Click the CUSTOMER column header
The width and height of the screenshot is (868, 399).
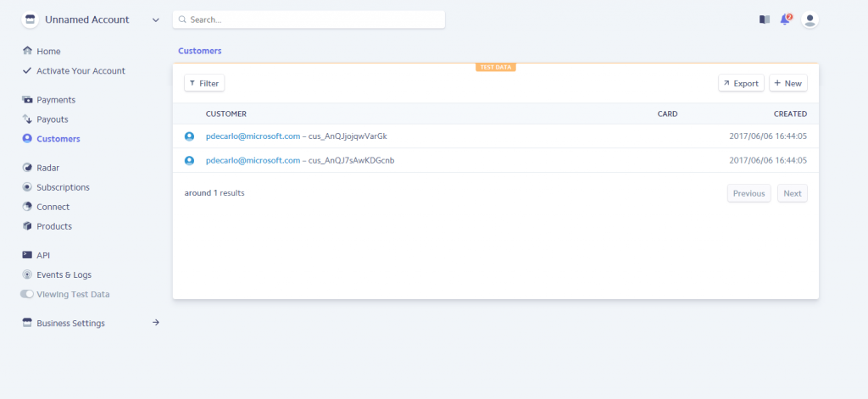tap(225, 114)
